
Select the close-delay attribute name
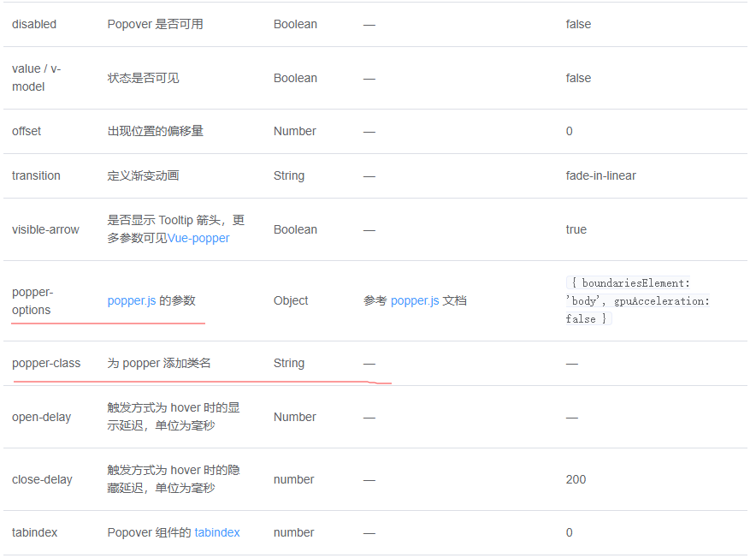[x=42, y=479]
